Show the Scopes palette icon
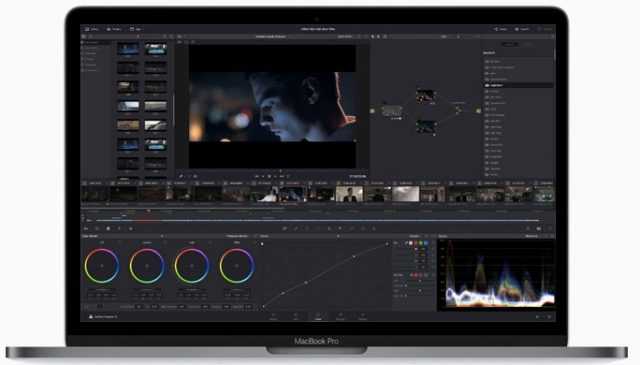The image size is (640, 365). (539, 229)
